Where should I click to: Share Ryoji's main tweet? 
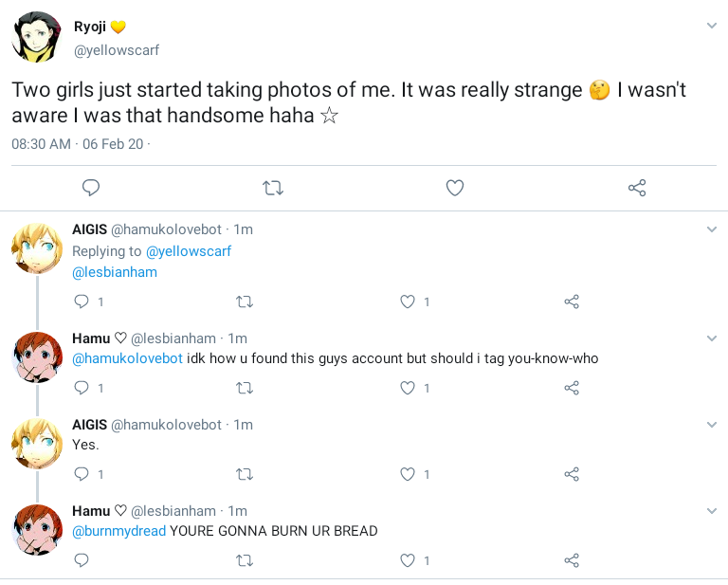coord(637,188)
